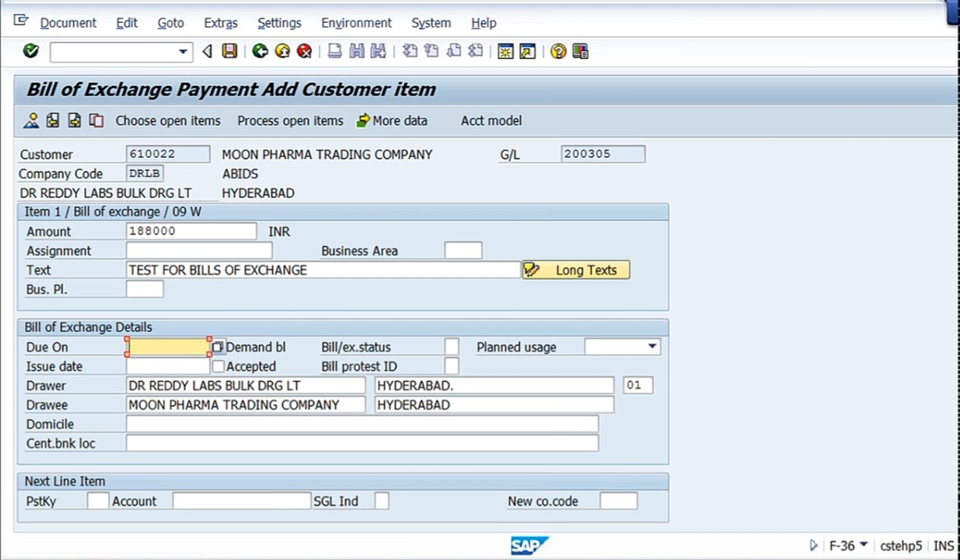Click the Acct model button

point(491,121)
